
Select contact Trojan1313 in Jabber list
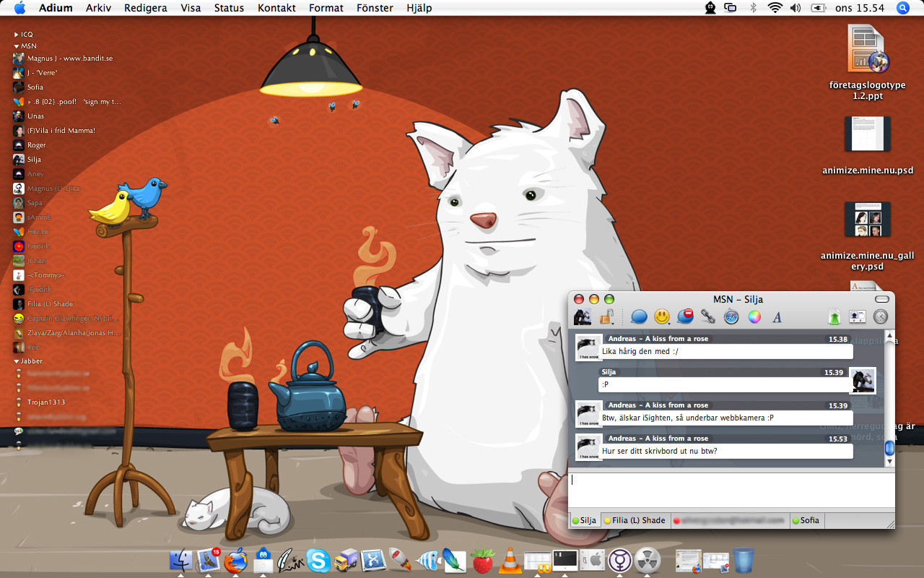pyautogui.click(x=46, y=402)
